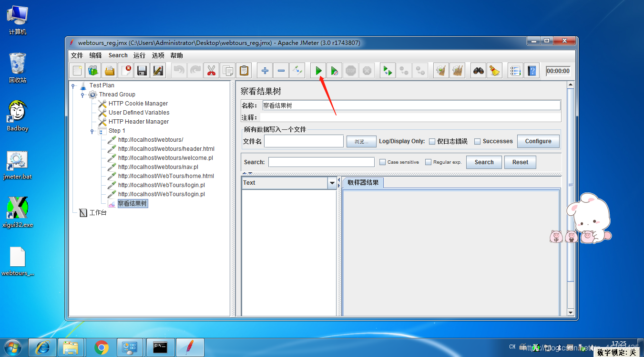Screen dimensions: 644x357
Task: Open the 编辑 menu
Action: (95, 55)
